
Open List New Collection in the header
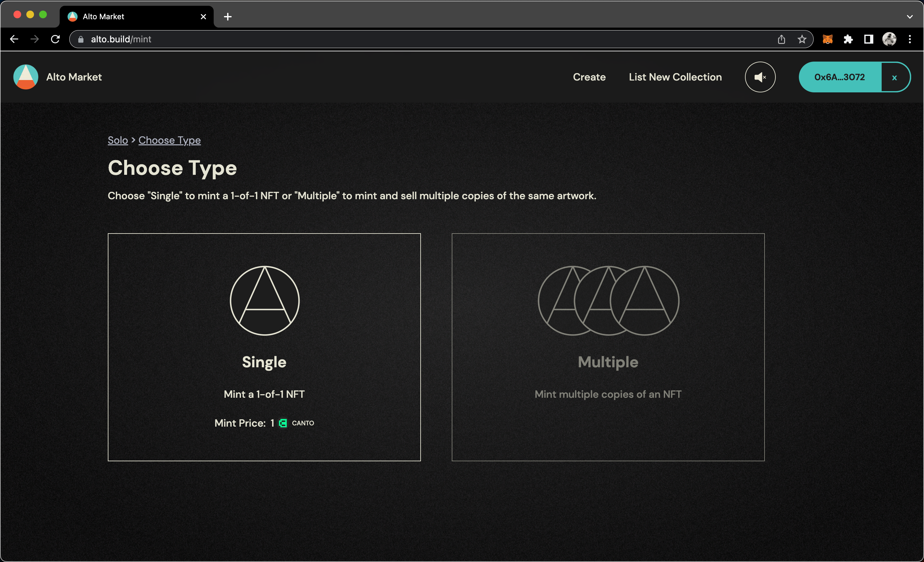point(675,77)
